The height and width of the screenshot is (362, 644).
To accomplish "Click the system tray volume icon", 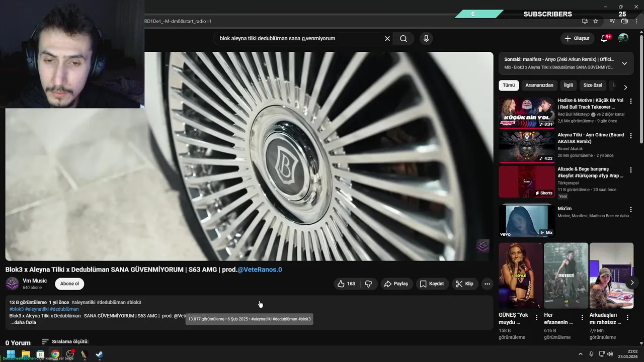I will point(610,354).
